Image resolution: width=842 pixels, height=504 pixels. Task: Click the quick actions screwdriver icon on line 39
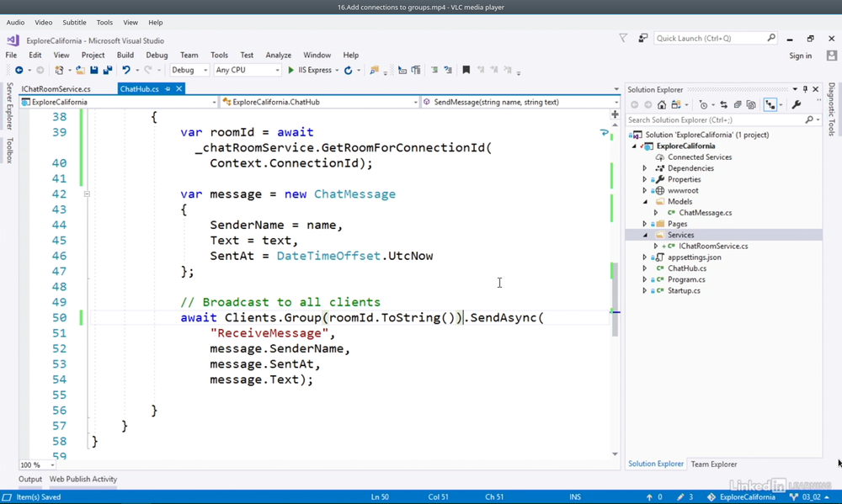point(604,133)
